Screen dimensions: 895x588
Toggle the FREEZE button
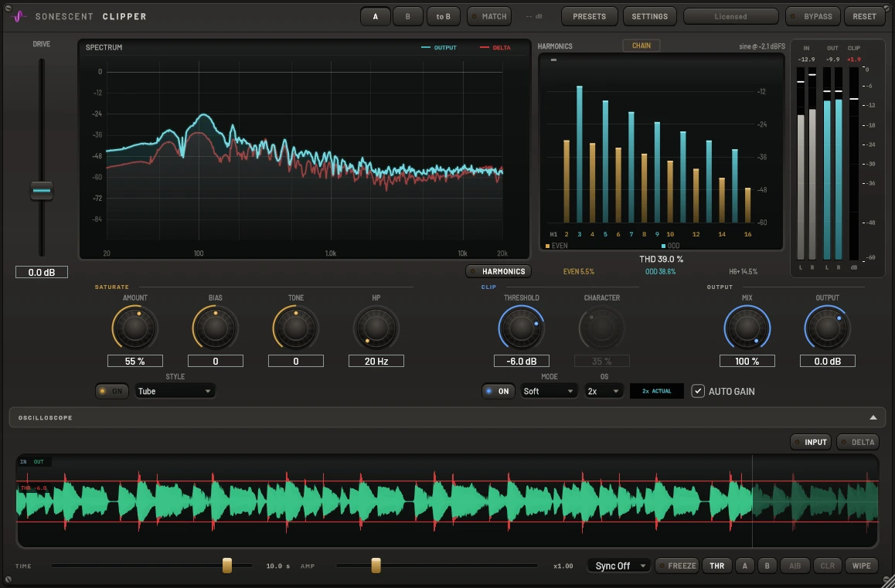point(677,566)
